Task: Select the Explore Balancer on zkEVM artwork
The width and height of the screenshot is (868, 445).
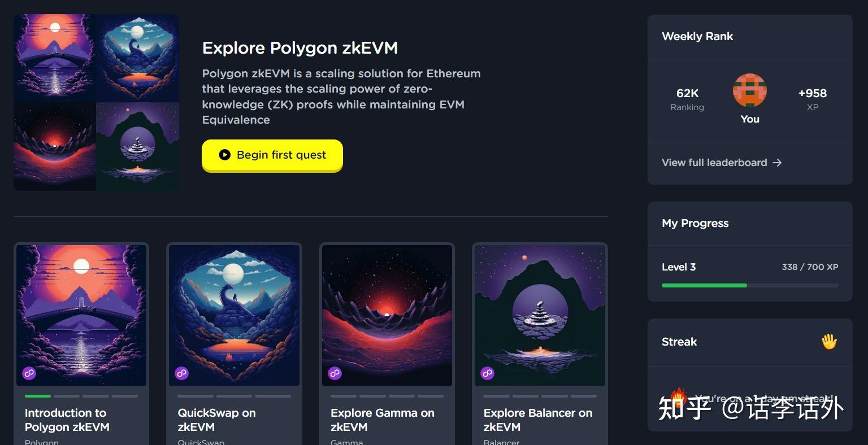Action: pos(540,316)
